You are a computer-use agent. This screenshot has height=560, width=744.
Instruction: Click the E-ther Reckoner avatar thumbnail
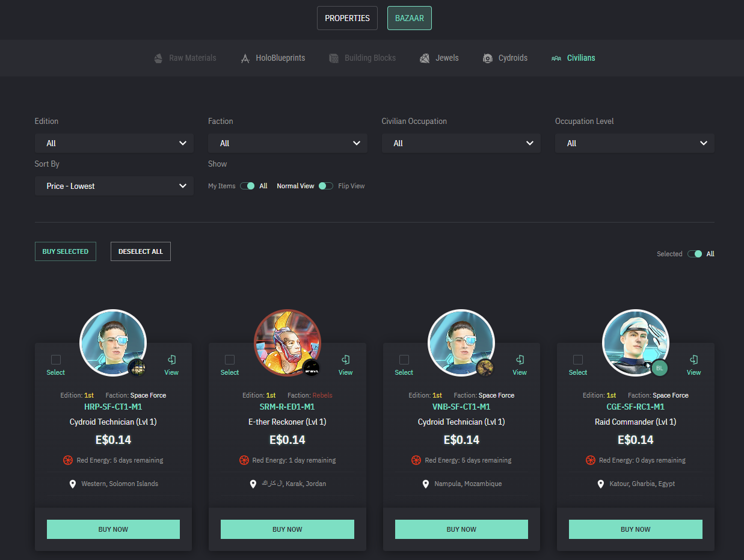(287, 343)
